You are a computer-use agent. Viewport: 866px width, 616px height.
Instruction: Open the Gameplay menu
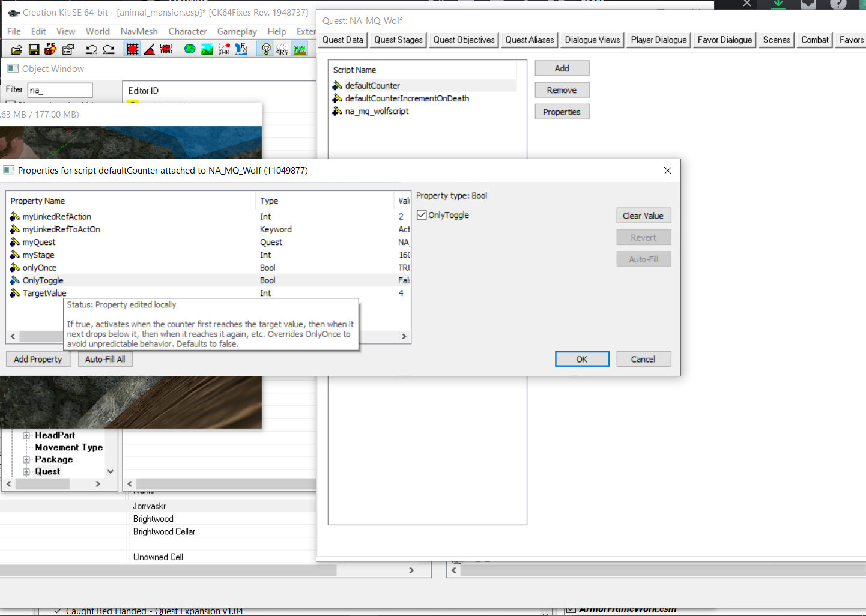(x=237, y=31)
